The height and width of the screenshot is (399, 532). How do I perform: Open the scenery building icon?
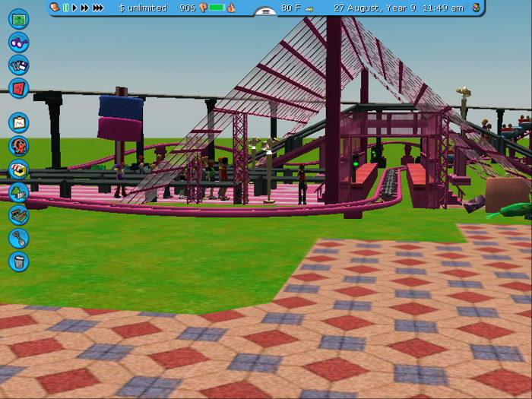click(19, 192)
